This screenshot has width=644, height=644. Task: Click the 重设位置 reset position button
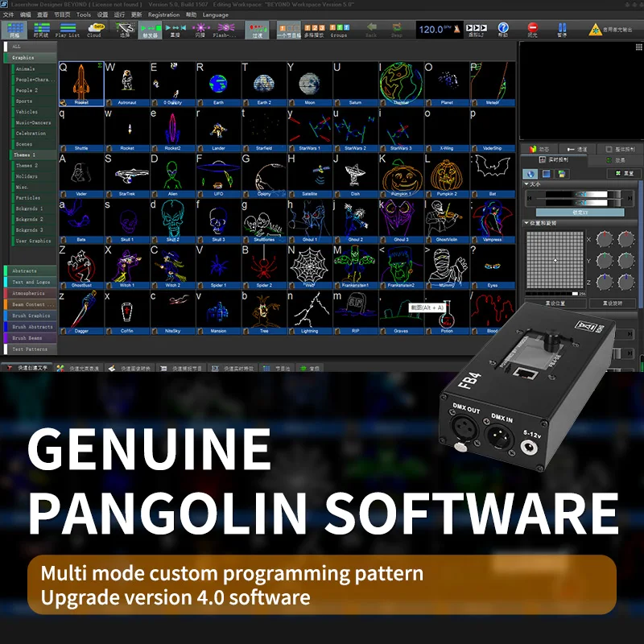(555, 303)
